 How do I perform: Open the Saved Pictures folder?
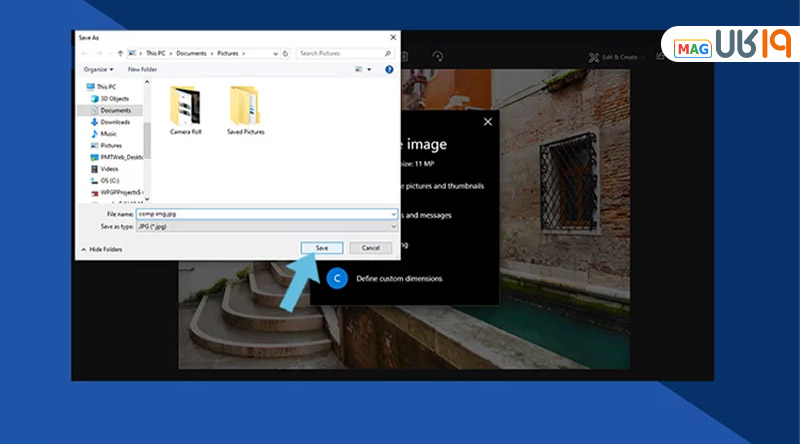[245, 110]
